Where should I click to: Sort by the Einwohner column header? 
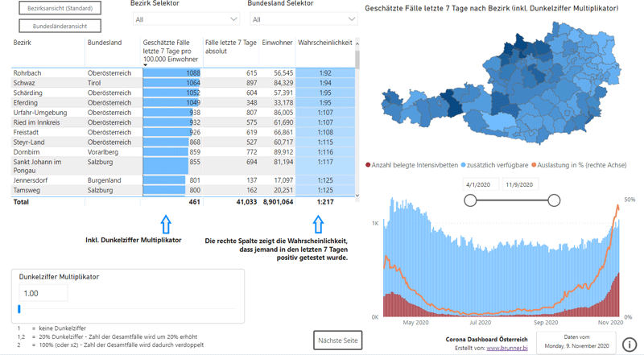(x=277, y=43)
